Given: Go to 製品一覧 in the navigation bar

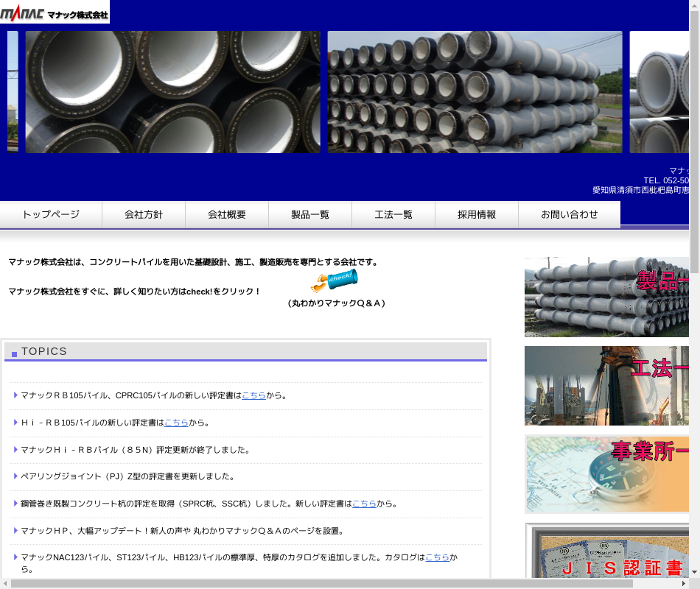Looking at the screenshot, I should point(310,215).
